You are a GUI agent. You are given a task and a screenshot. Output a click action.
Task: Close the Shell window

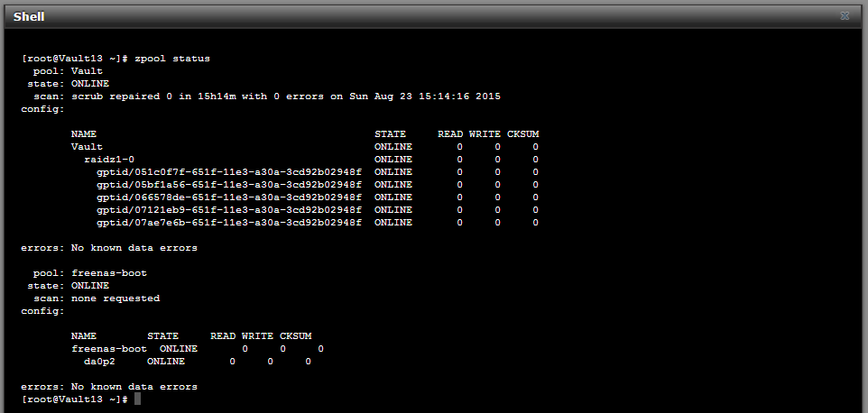(x=845, y=16)
